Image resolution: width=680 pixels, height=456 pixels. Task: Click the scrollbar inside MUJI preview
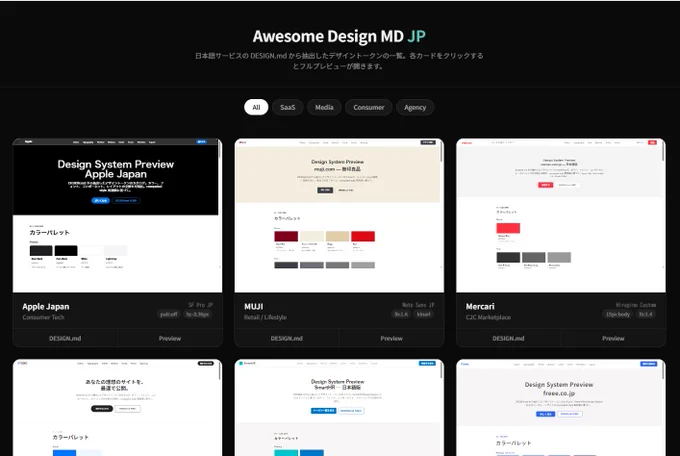click(441, 152)
